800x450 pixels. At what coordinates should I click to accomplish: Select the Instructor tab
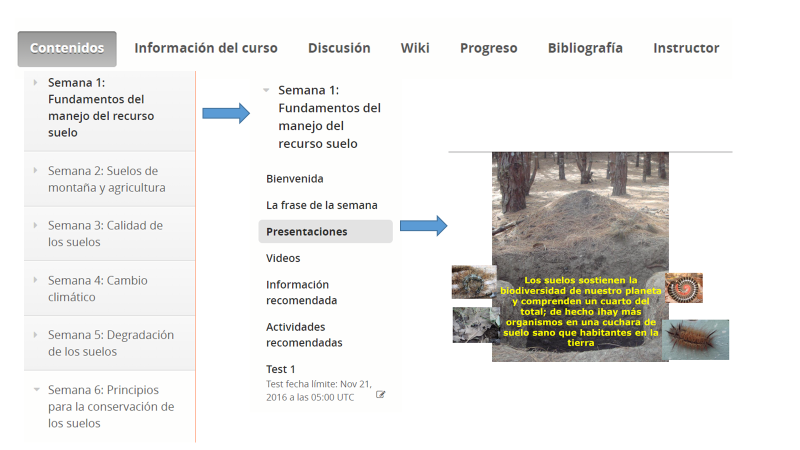coord(686,48)
